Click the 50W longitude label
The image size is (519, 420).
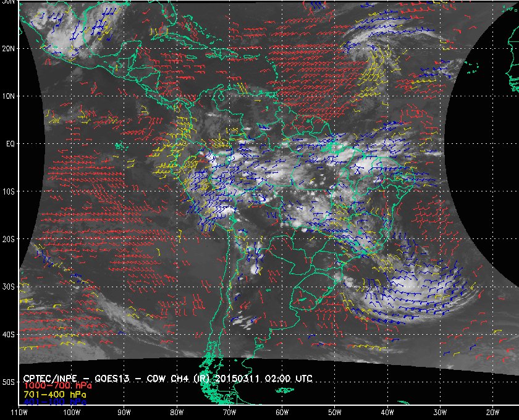335,412
